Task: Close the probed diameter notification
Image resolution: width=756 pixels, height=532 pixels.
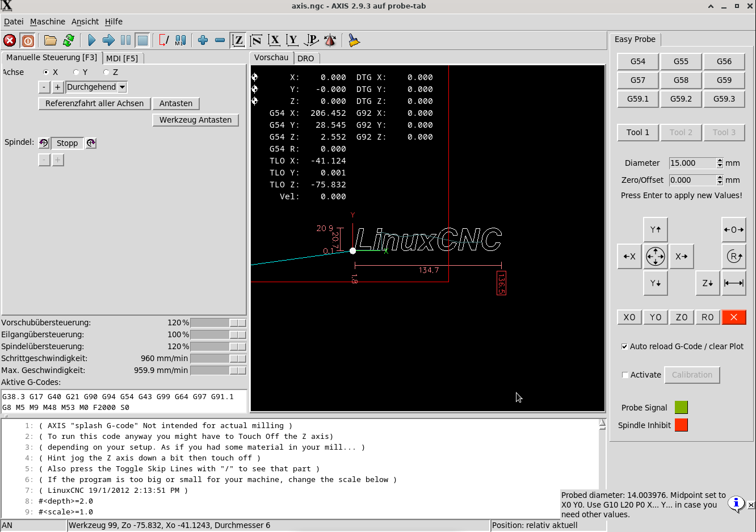Action: point(751,505)
